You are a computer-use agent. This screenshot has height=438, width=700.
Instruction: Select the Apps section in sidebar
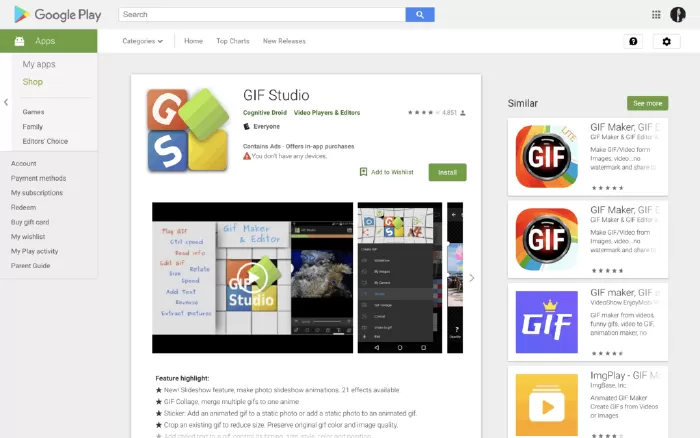point(49,41)
